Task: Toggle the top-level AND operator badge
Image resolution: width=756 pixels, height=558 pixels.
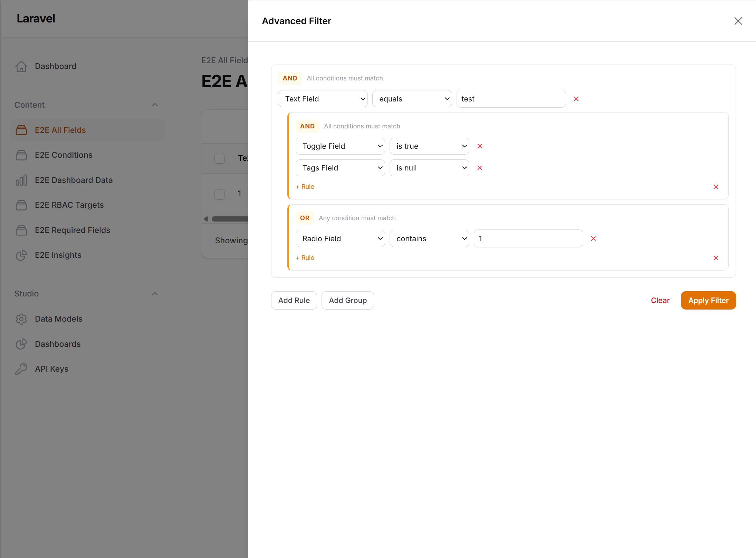Action: click(290, 78)
